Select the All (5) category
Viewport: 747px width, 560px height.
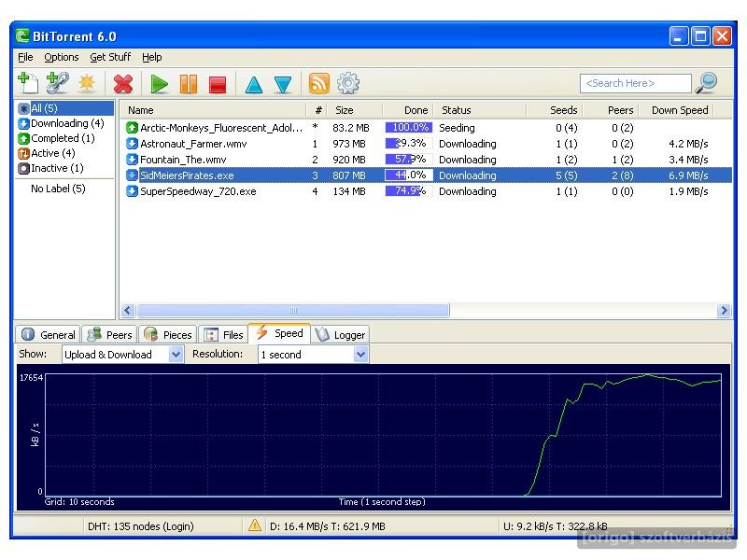[x=65, y=108]
